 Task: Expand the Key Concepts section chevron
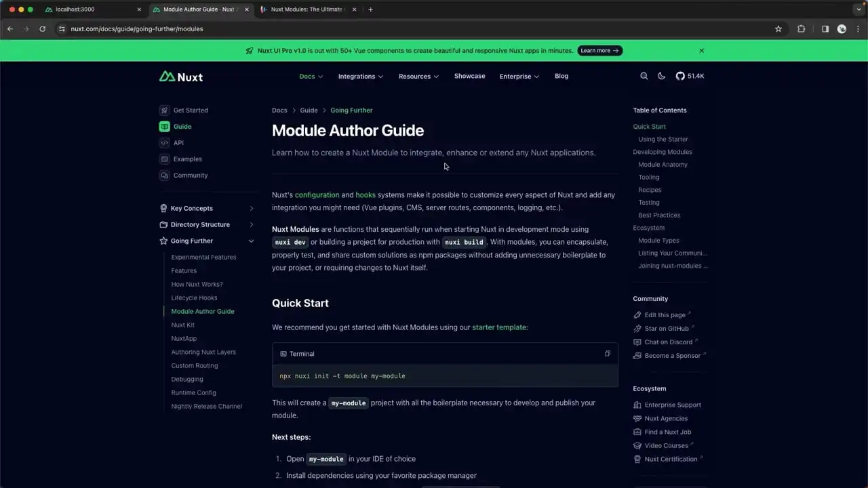(252, 208)
